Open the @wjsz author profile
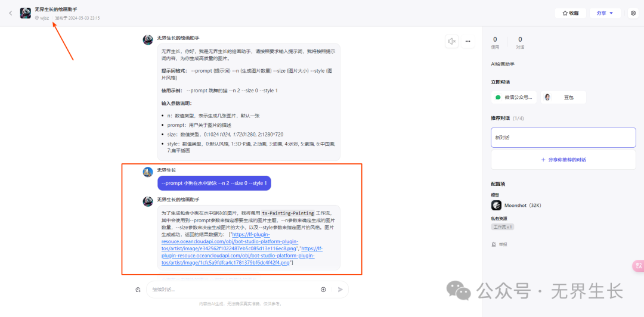Screen dimensions: 644x317 42,18
